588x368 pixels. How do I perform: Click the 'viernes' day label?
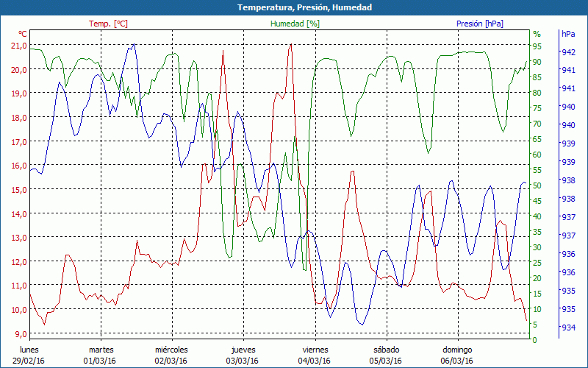click(x=315, y=350)
